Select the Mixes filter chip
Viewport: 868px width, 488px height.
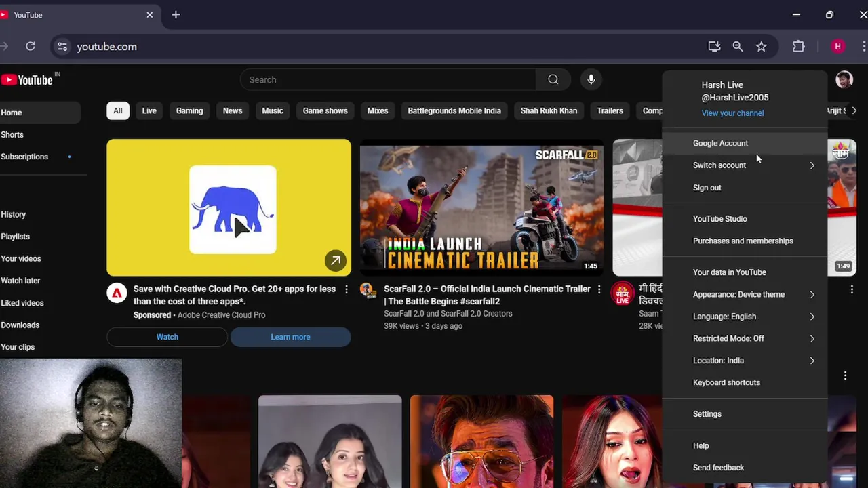pyautogui.click(x=378, y=110)
